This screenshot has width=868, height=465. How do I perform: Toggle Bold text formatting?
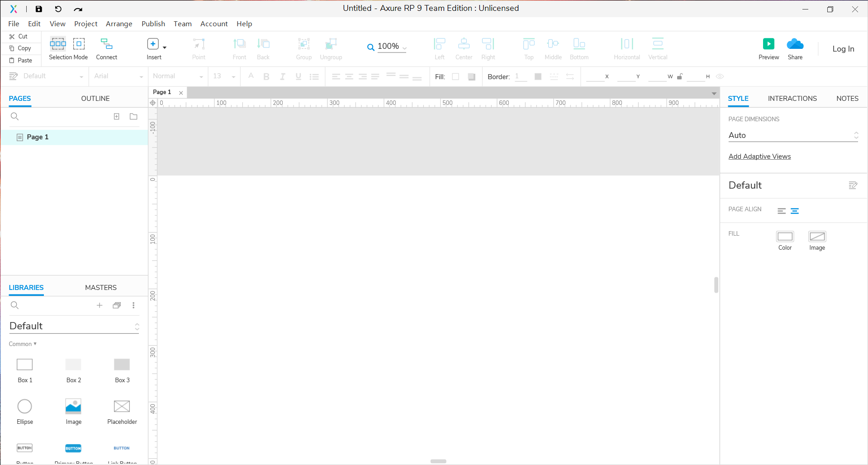266,76
